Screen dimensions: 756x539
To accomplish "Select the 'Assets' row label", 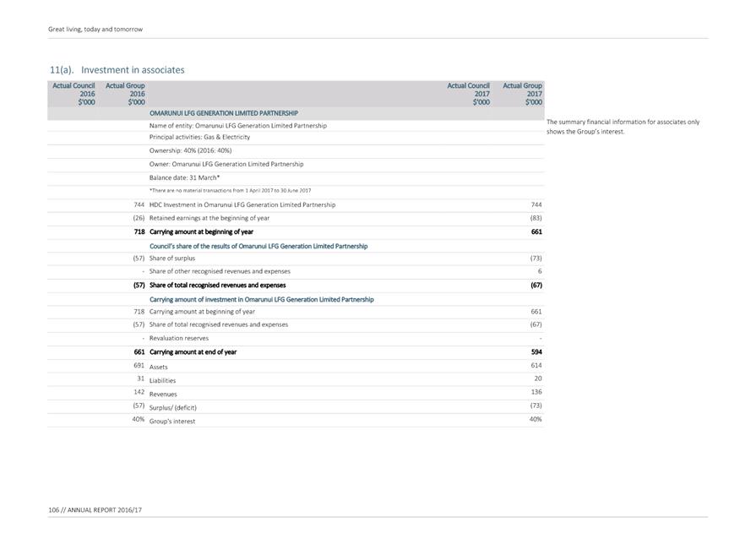I will [x=159, y=367].
